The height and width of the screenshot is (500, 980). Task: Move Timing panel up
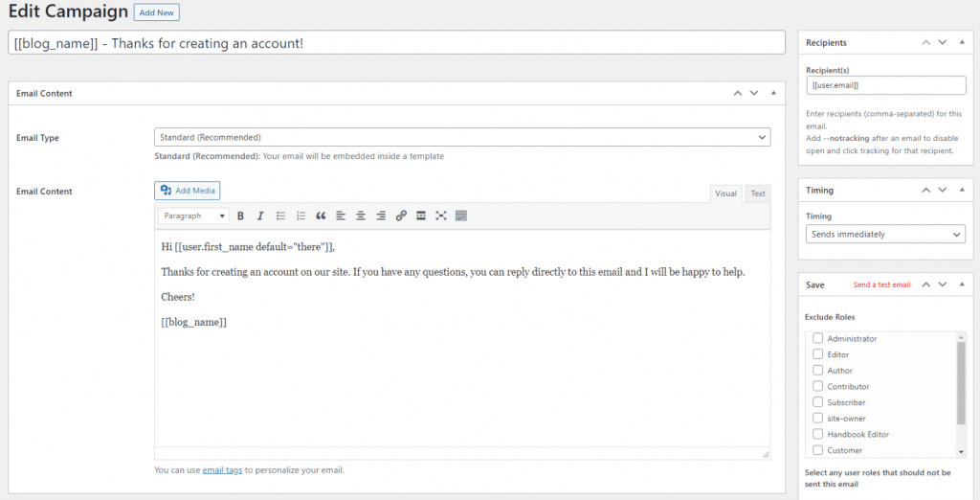tap(926, 191)
